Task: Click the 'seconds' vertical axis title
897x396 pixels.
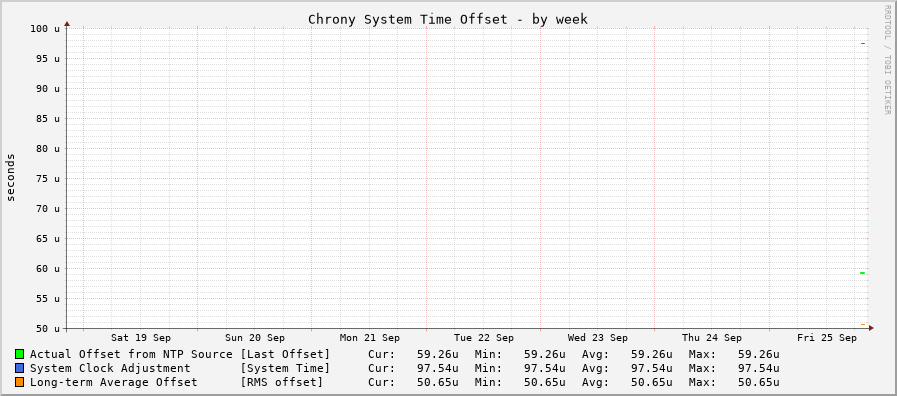Action: pyautogui.click(x=10, y=177)
